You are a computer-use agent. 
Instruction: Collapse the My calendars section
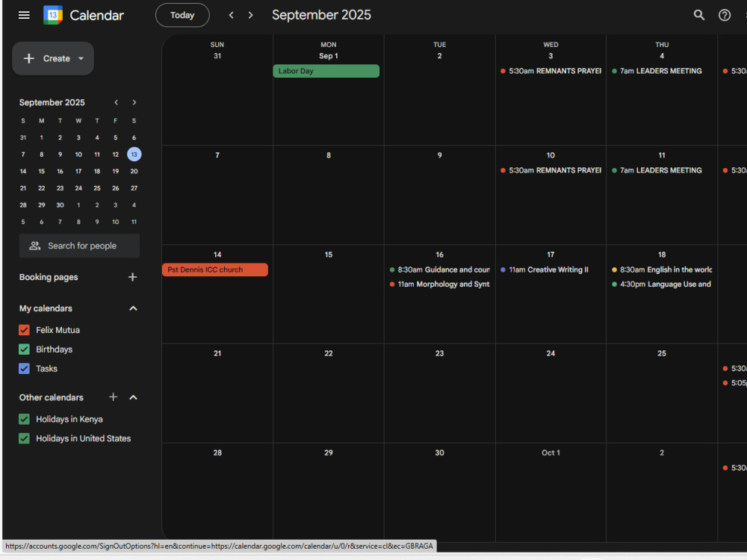(x=134, y=308)
